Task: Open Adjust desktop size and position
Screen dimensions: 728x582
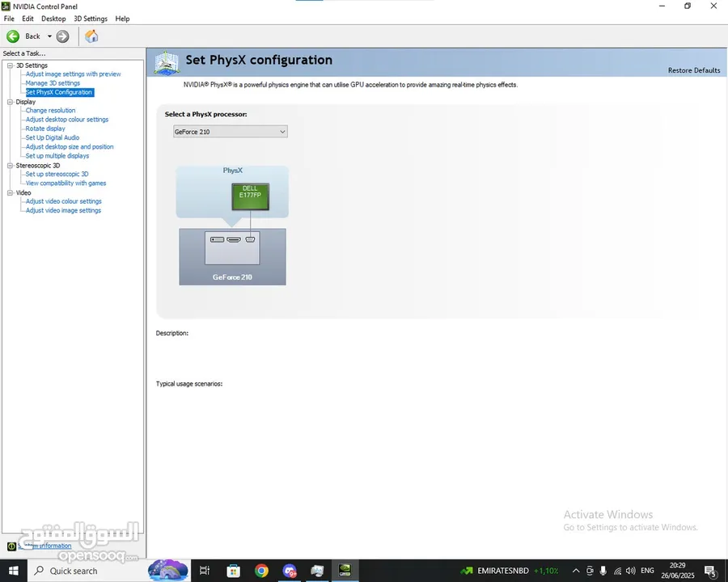Action: tap(70, 146)
